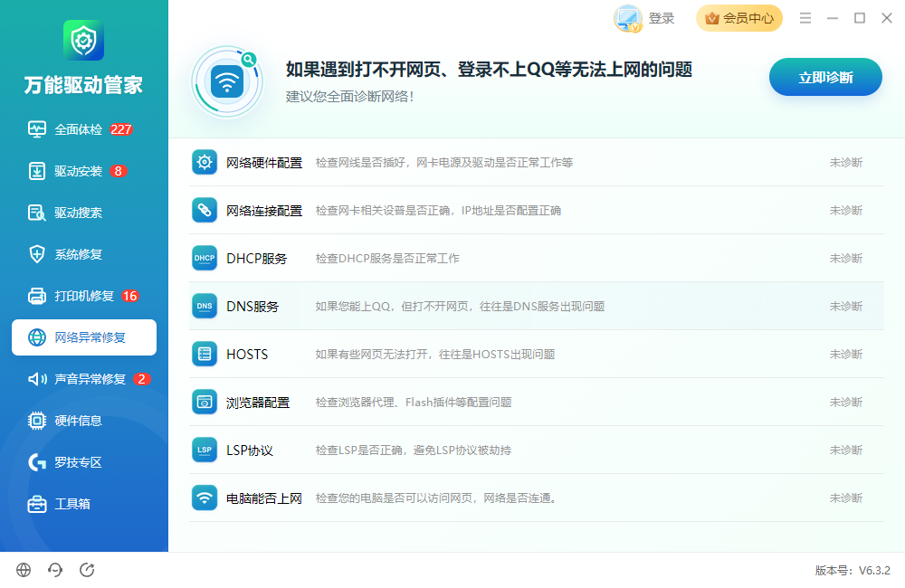Select the 网络硬件配置 label
The width and height of the screenshot is (905, 588).
pyautogui.click(x=264, y=163)
